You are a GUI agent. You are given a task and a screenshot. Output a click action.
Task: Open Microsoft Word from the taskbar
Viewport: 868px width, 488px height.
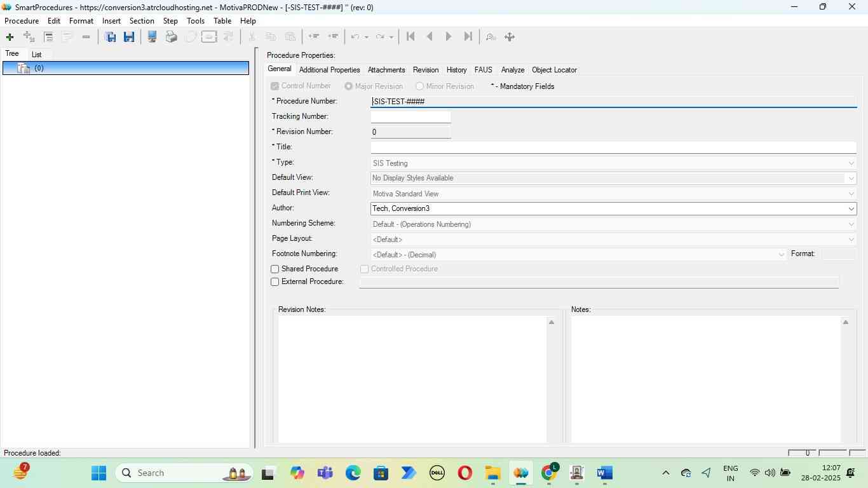click(604, 473)
